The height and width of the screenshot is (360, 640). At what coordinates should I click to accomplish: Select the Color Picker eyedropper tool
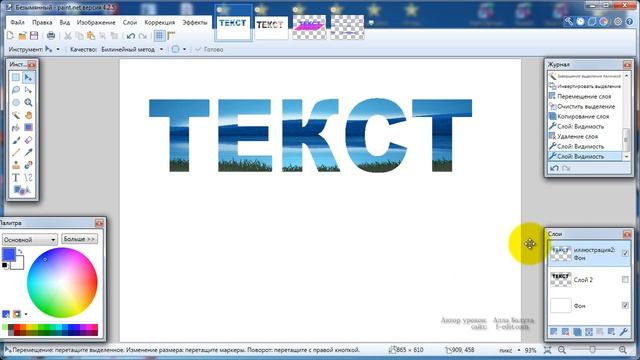coord(28,152)
